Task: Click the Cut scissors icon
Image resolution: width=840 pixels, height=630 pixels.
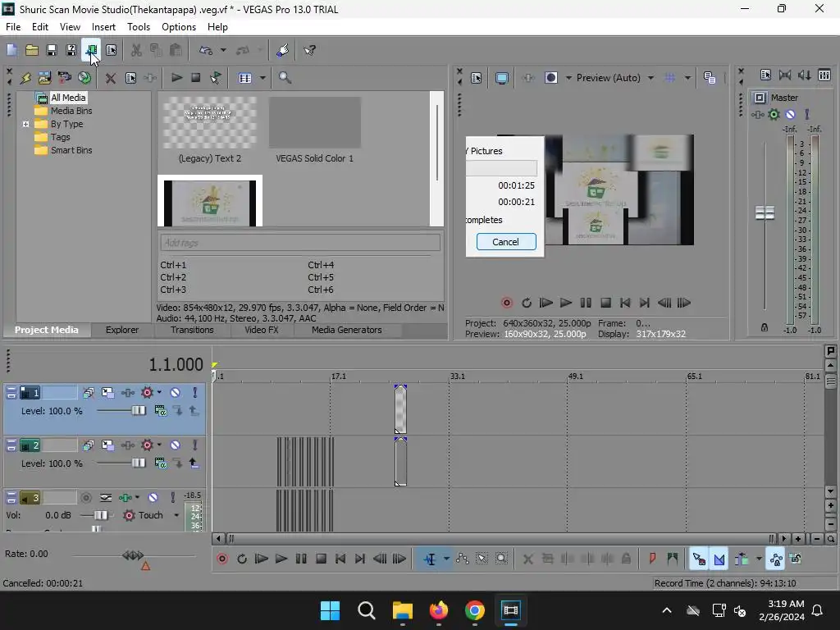Action: click(136, 50)
